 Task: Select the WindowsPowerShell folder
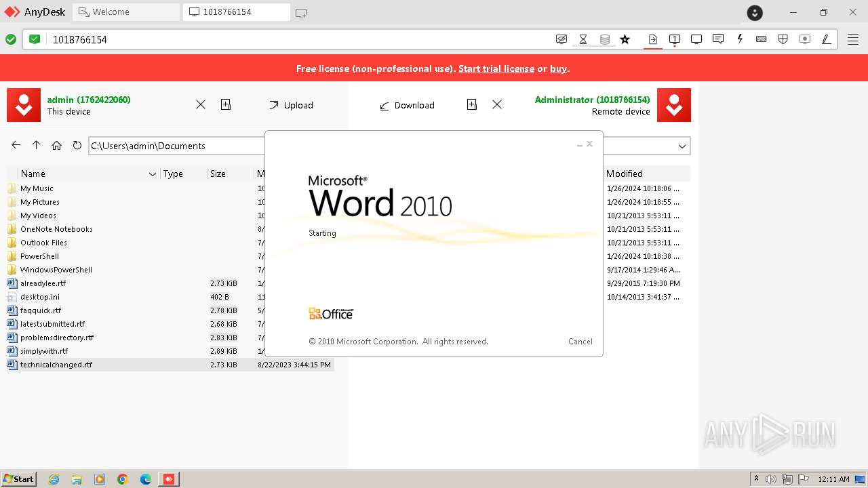point(56,270)
